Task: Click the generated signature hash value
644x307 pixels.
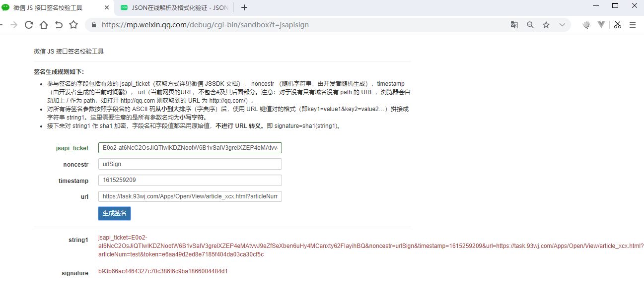Action: (x=163, y=271)
